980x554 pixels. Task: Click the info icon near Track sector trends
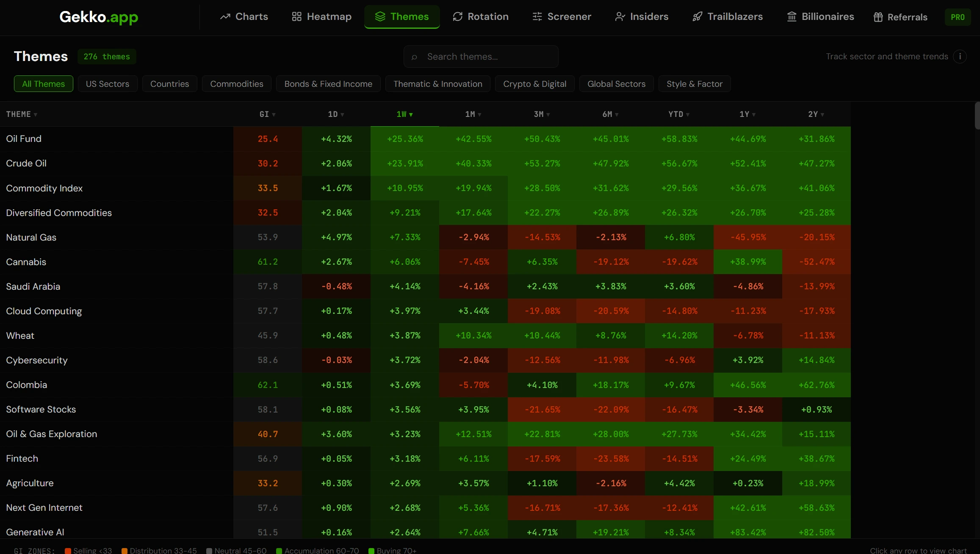tap(960, 56)
